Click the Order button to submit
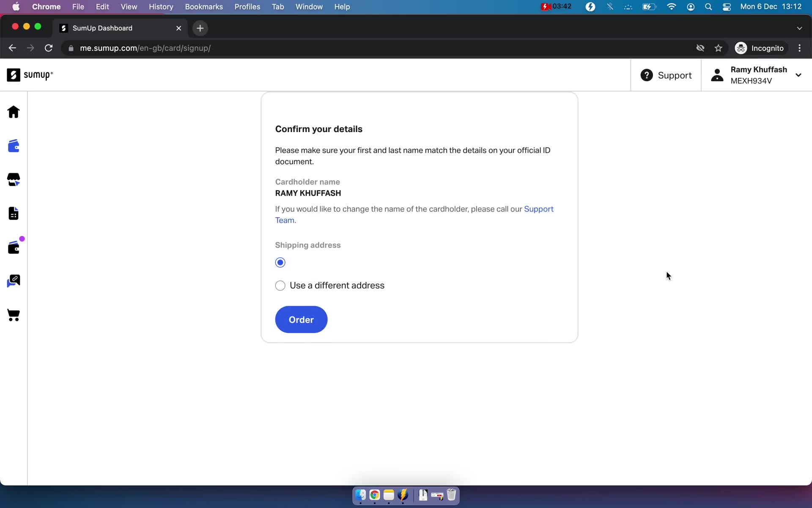The height and width of the screenshot is (508, 812). [301, 320]
